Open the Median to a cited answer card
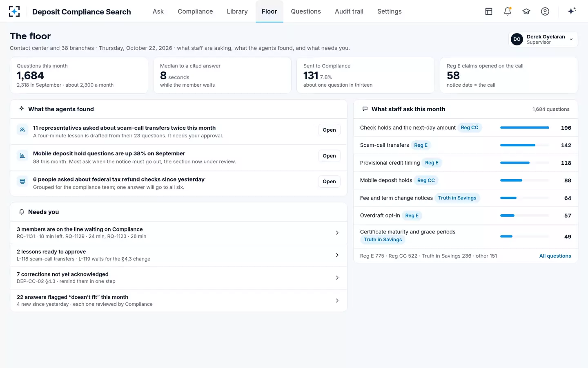The width and height of the screenshot is (588, 368). click(x=222, y=75)
